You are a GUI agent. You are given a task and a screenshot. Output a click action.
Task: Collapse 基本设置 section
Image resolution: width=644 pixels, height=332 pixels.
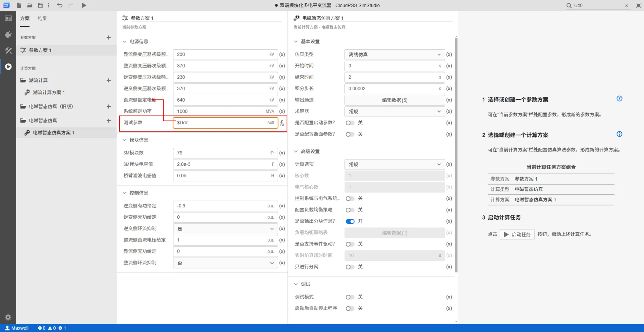tap(296, 42)
